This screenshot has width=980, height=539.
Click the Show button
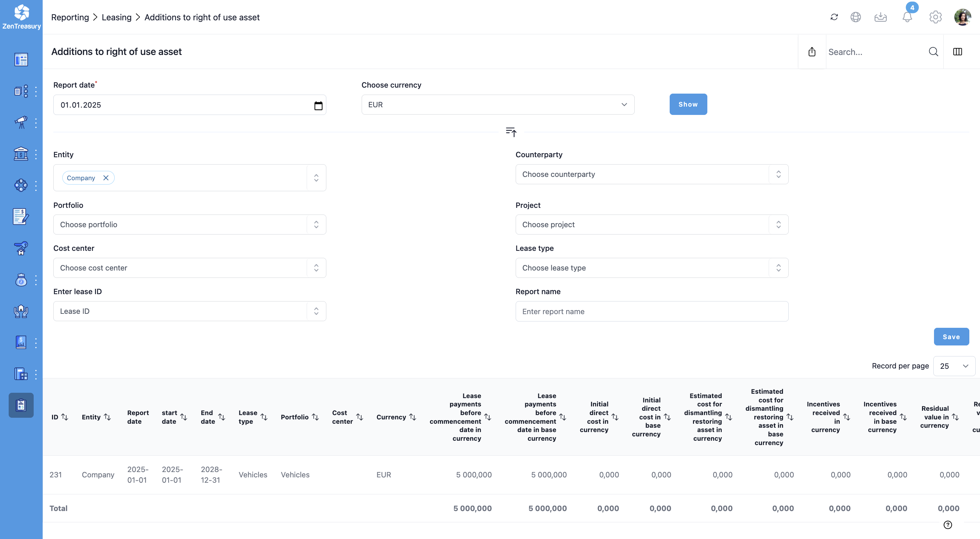coord(688,104)
